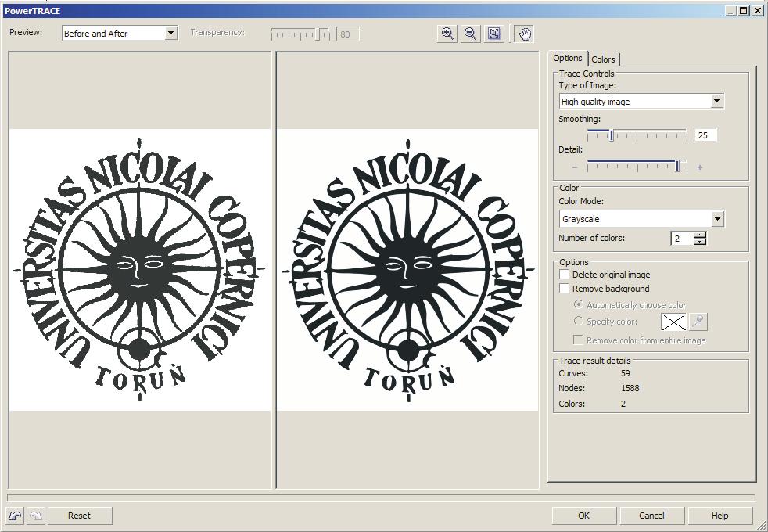This screenshot has height=532, width=768.
Task: Increase Number of colors with up arrow
Action: [700, 235]
